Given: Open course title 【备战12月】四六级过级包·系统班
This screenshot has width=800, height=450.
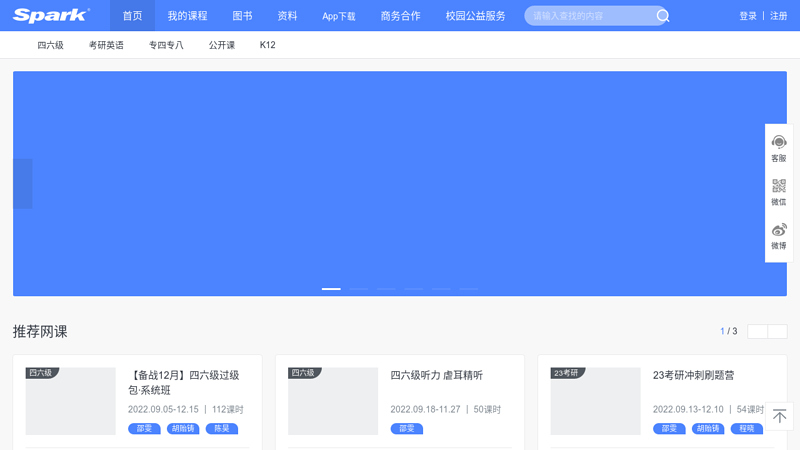Looking at the screenshot, I should click(184, 383).
